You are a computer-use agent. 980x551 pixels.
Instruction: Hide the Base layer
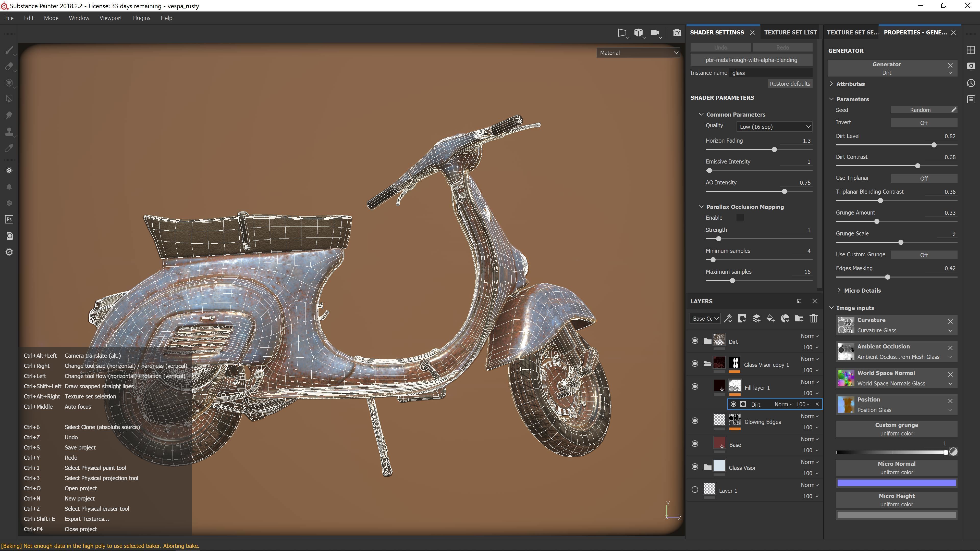[695, 444]
